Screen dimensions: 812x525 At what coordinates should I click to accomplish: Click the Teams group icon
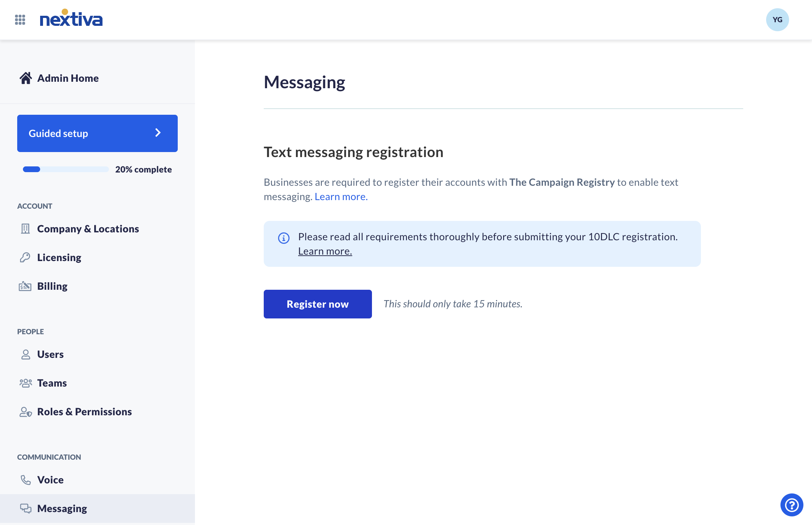click(25, 383)
